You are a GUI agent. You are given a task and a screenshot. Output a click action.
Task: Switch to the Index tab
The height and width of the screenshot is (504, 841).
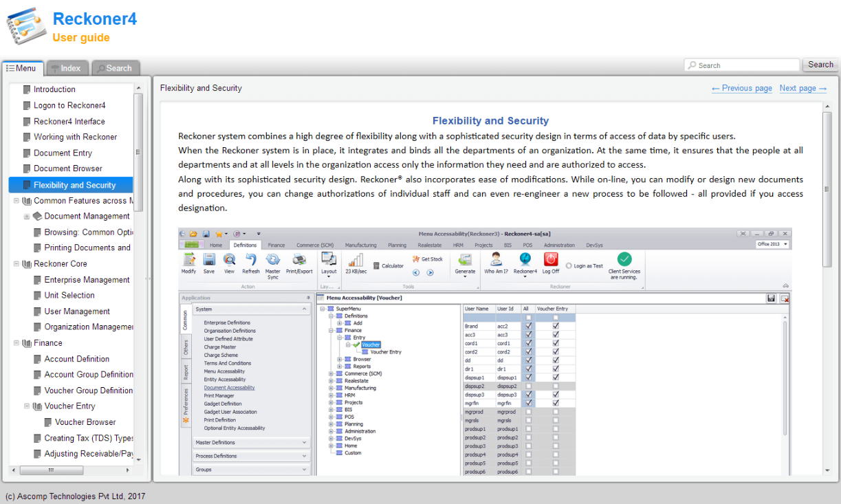click(68, 68)
